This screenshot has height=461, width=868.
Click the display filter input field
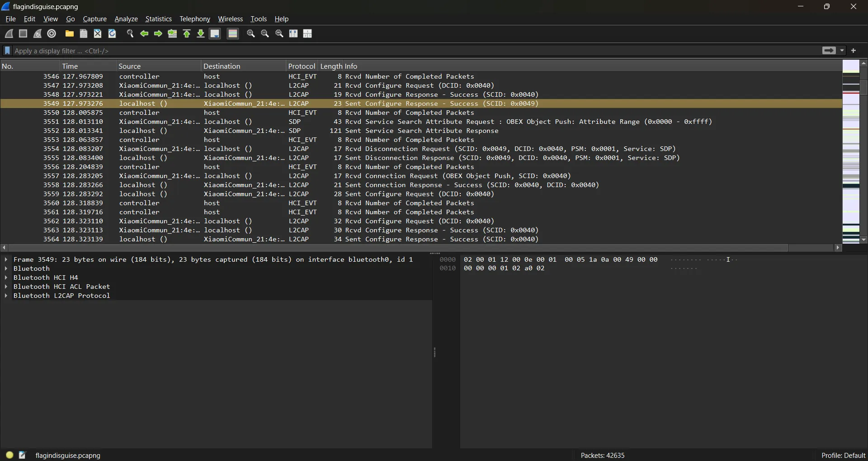click(407, 51)
